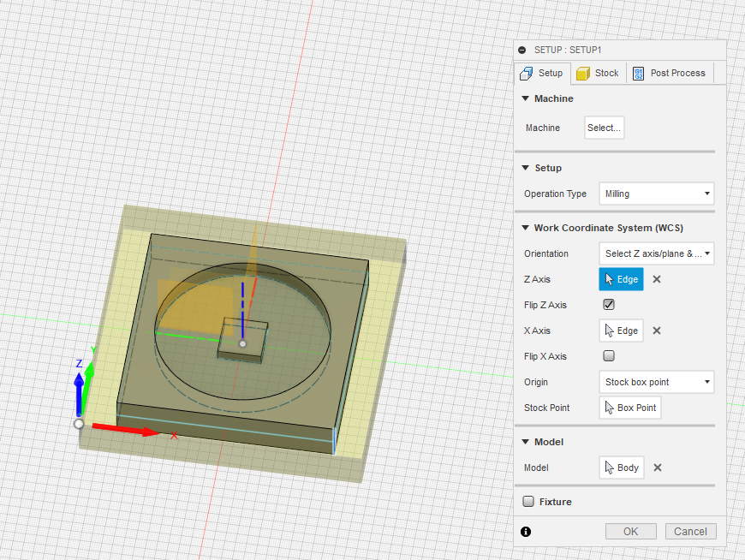This screenshot has width=745, height=560.
Task: Clear the Model body selection
Action: (658, 468)
